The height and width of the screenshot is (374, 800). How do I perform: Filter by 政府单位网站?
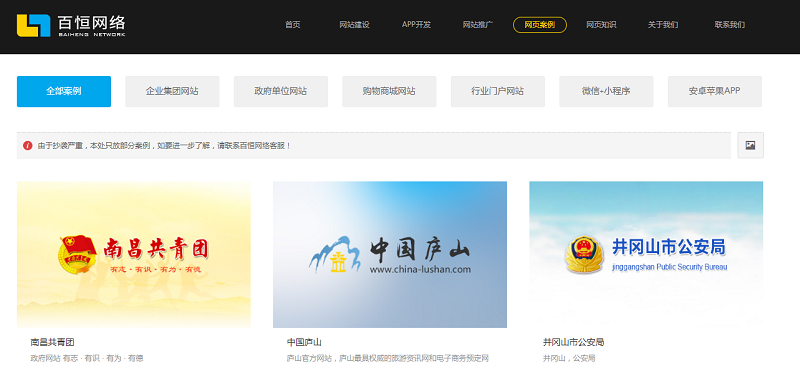tap(281, 91)
